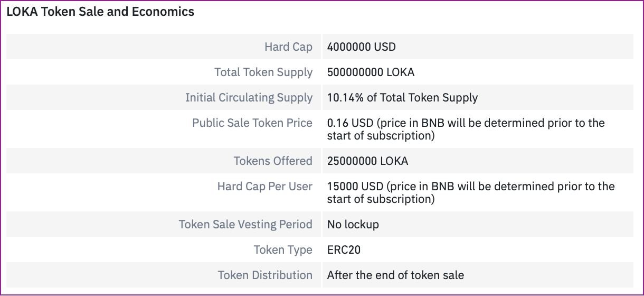Image resolution: width=644 pixels, height=296 pixels.
Task: Click the 500000000 LOKA value
Action: (x=371, y=72)
